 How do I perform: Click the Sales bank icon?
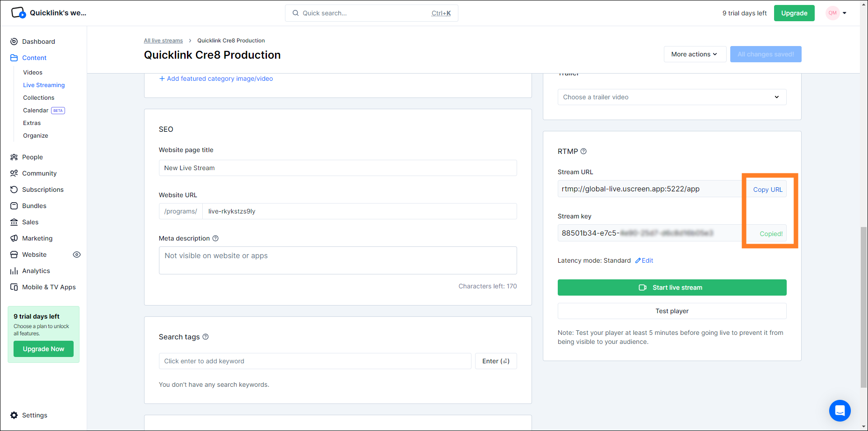tap(14, 222)
